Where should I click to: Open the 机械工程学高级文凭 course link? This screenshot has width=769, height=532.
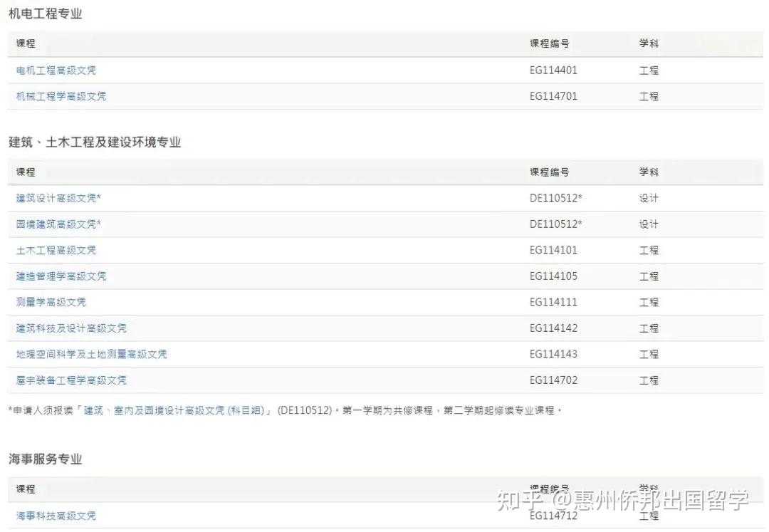[x=60, y=96]
